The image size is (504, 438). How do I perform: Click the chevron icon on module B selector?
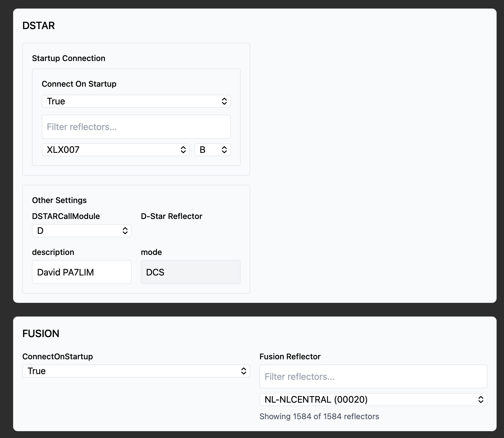point(224,150)
